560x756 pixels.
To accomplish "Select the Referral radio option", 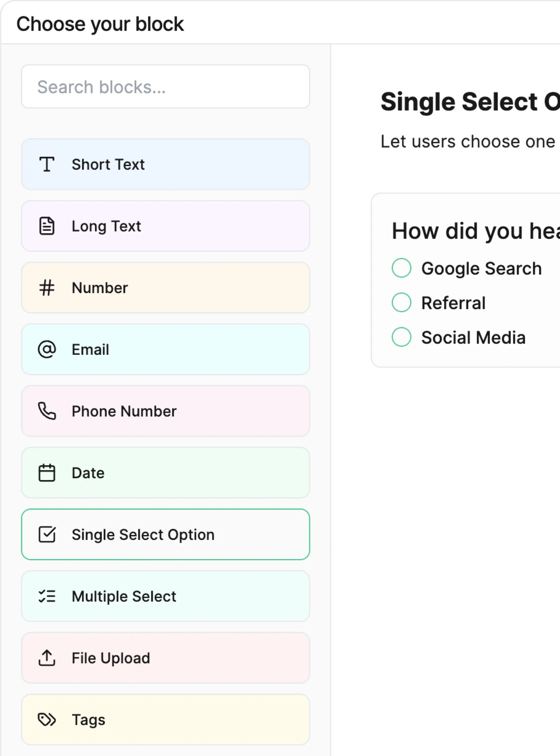I will (402, 302).
